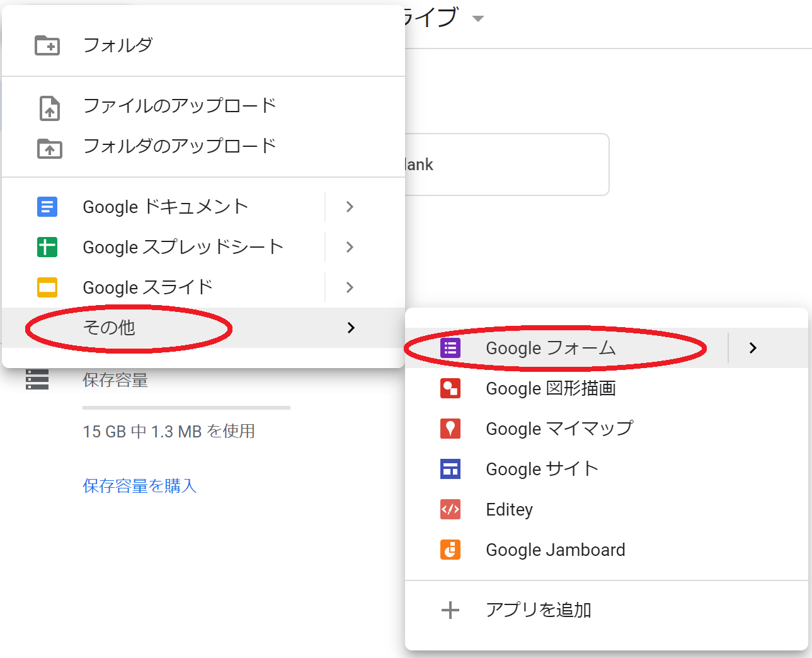Click the 15 GB 中 1.3 MB を使用 text
The width and height of the screenshot is (812, 658).
[169, 432]
